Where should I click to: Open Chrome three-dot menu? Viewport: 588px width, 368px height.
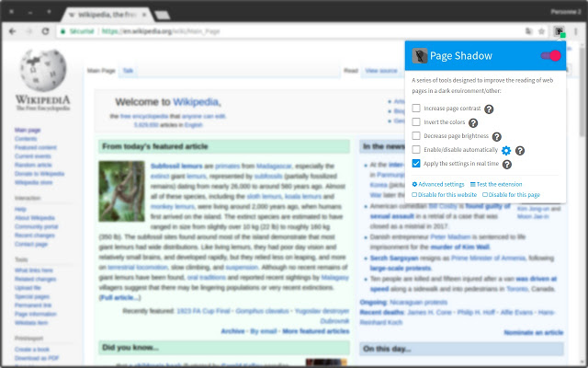(x=576, y=31)
